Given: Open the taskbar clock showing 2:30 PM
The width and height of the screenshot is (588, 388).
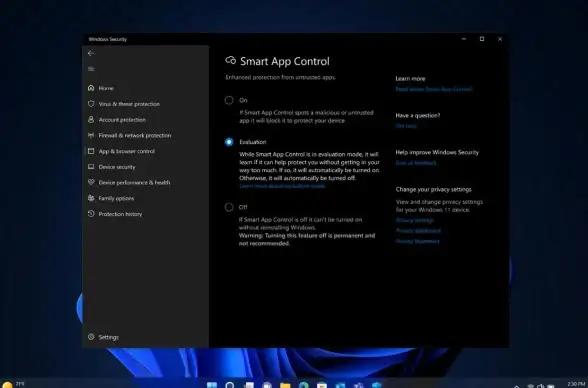Looking at the screenshot, I should tap(576, 385).
